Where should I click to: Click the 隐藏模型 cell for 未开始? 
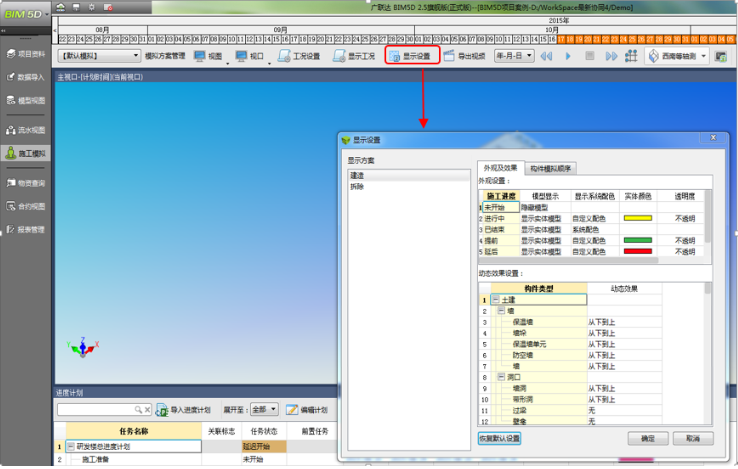(x=545, y=207)
